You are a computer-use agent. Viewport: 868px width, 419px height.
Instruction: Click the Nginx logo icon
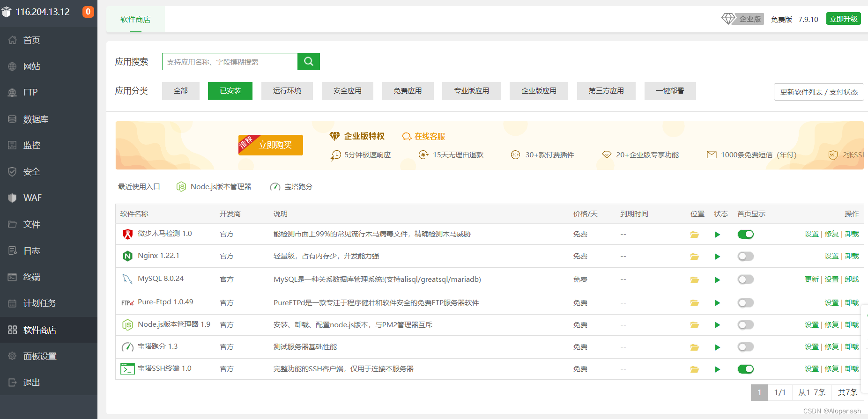point(127,256)
